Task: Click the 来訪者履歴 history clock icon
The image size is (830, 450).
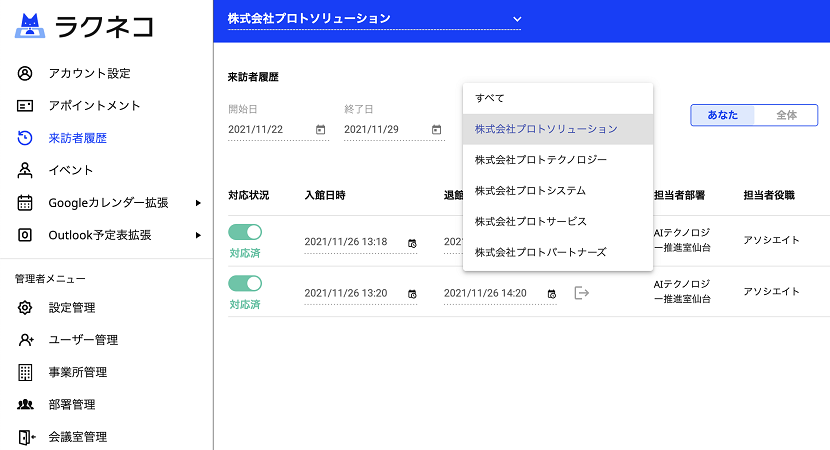Action: click(25, 138)
